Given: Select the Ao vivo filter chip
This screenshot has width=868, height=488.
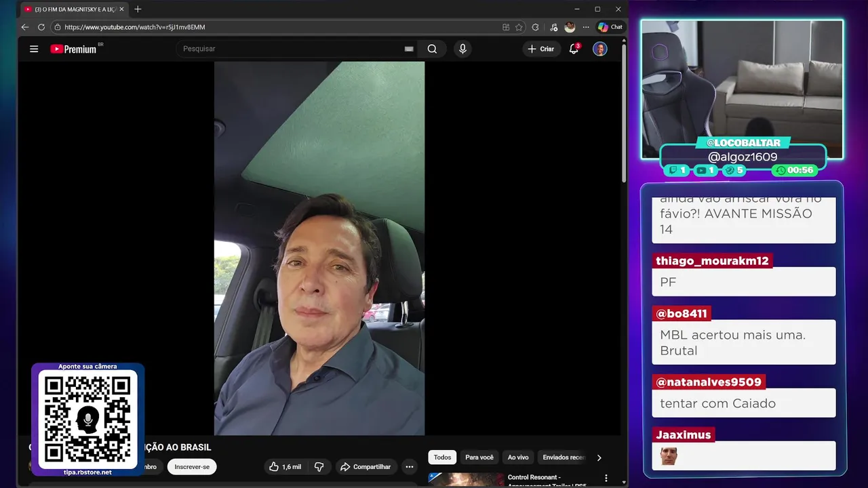Looking at the screenshot, I should point(518,457).
